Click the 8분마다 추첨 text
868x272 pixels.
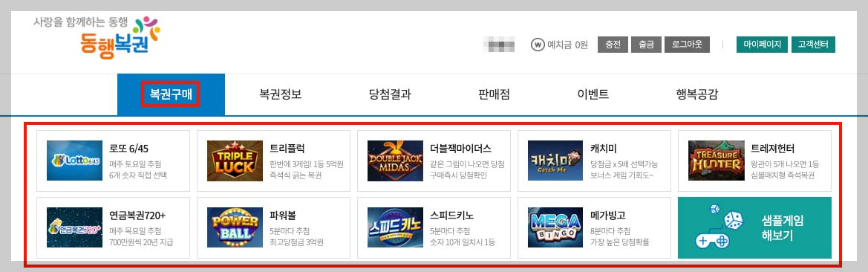[610, 231]
